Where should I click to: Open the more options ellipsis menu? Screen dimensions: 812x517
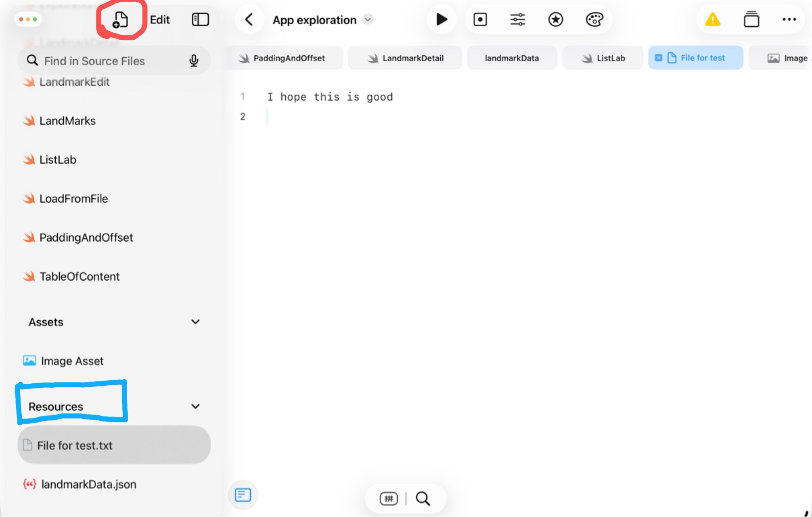[789, 19]
